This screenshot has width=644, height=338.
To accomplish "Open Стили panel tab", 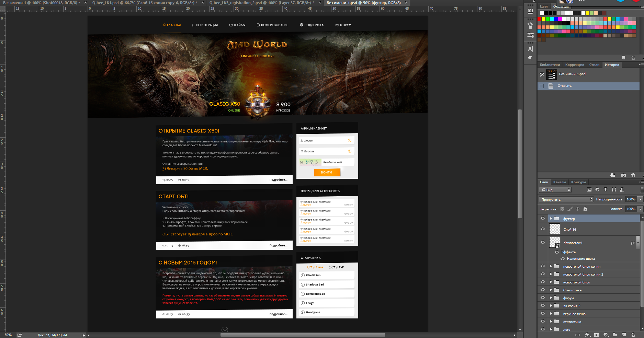I will [x=594, y=65].
